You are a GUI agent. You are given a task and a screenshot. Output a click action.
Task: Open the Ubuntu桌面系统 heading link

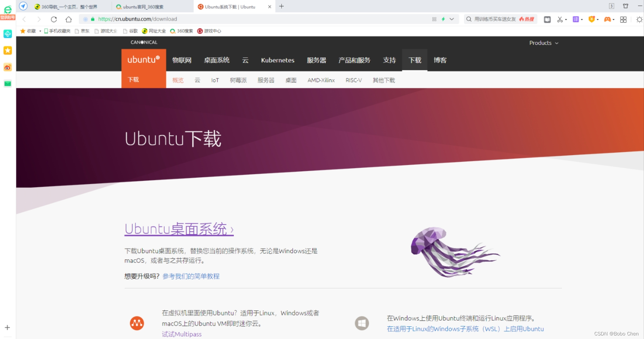[x=179, y=229]
